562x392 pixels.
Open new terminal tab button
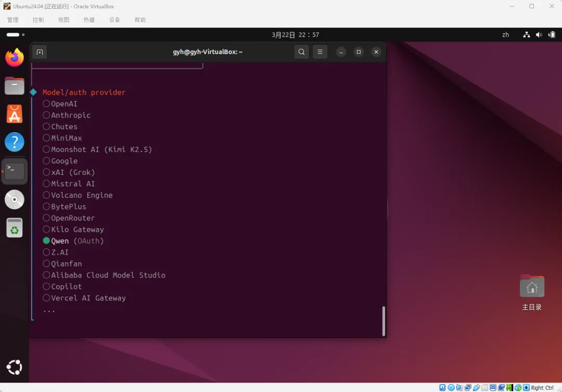[40, 52]
